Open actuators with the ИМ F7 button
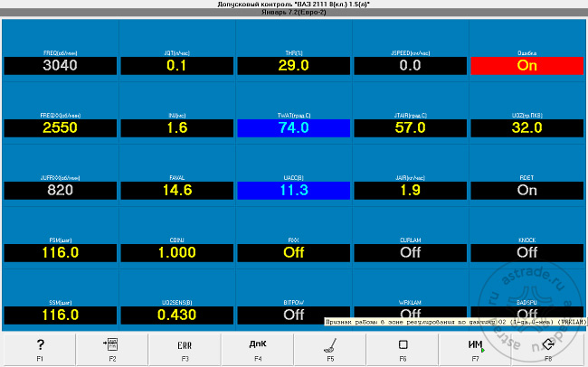 coord(476,350)
